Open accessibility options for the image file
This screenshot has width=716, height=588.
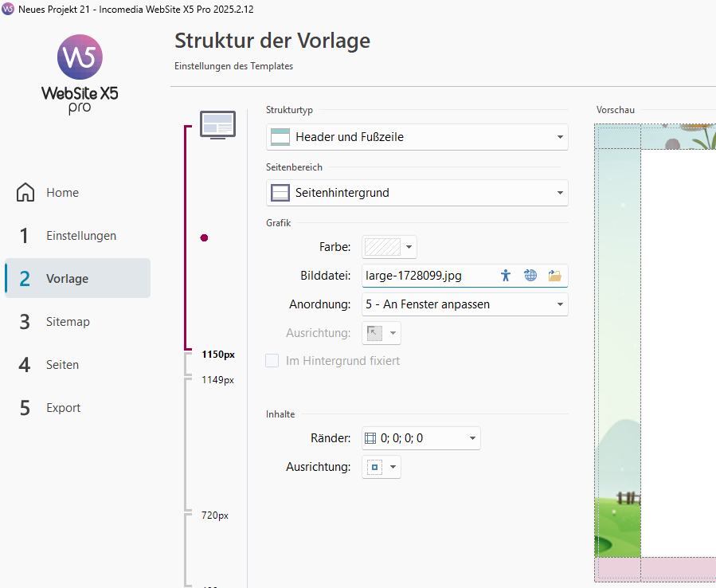(x=505, y=276)
